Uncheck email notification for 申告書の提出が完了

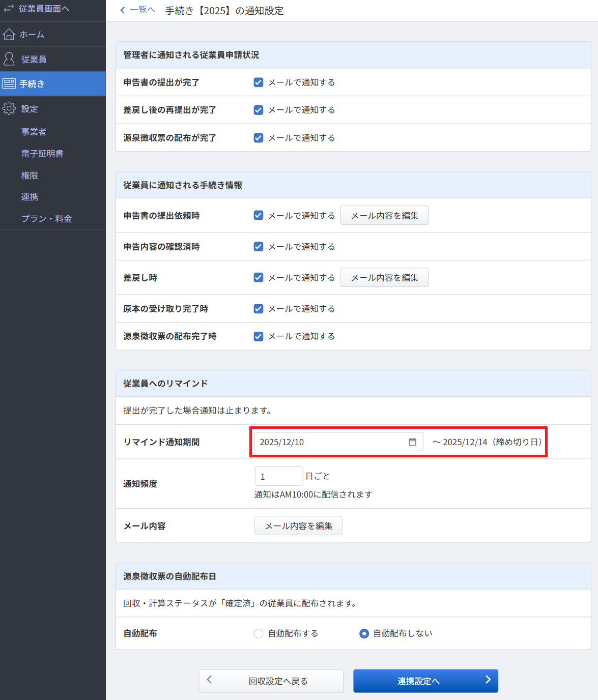[259, 82]
